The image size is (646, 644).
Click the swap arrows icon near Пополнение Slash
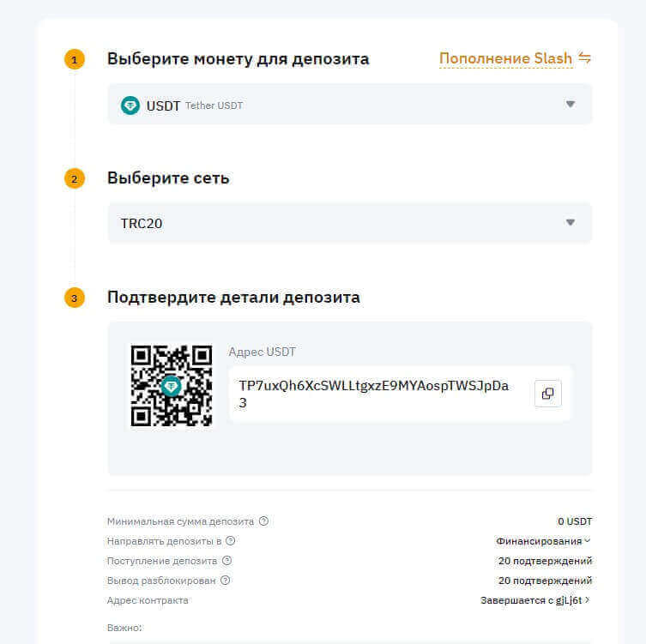(x=585, y=58)
